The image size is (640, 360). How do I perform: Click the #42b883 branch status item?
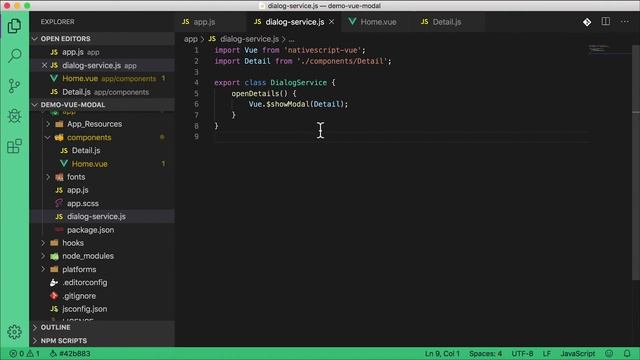70,353
